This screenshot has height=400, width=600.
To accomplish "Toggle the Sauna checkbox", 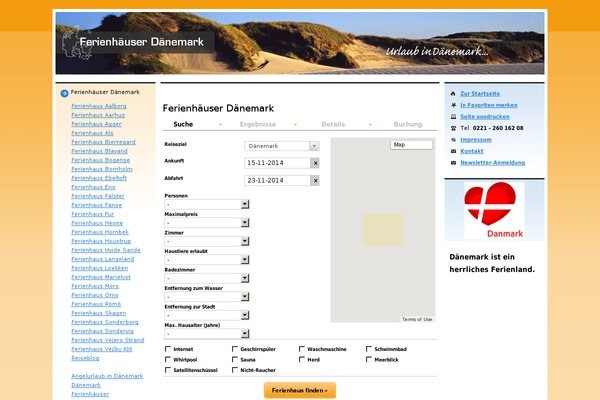I will (x=235, y=359).
